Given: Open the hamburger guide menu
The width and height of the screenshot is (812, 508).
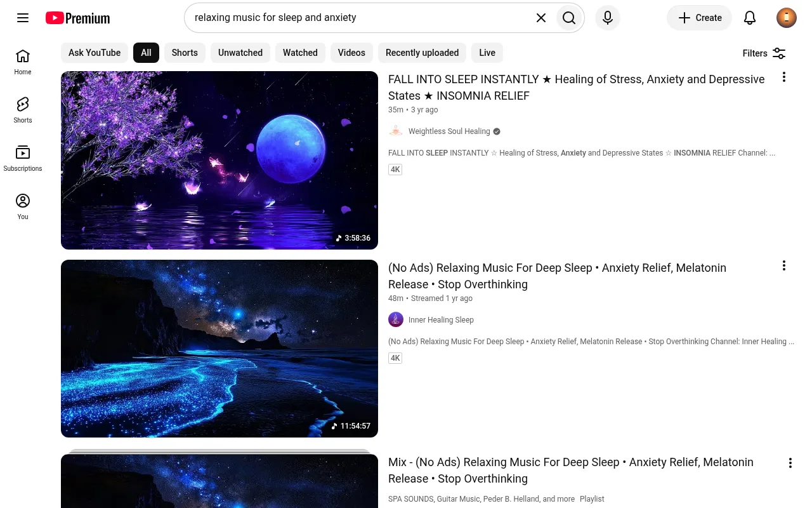Looking at the screenshot, I should pos(23,18).
